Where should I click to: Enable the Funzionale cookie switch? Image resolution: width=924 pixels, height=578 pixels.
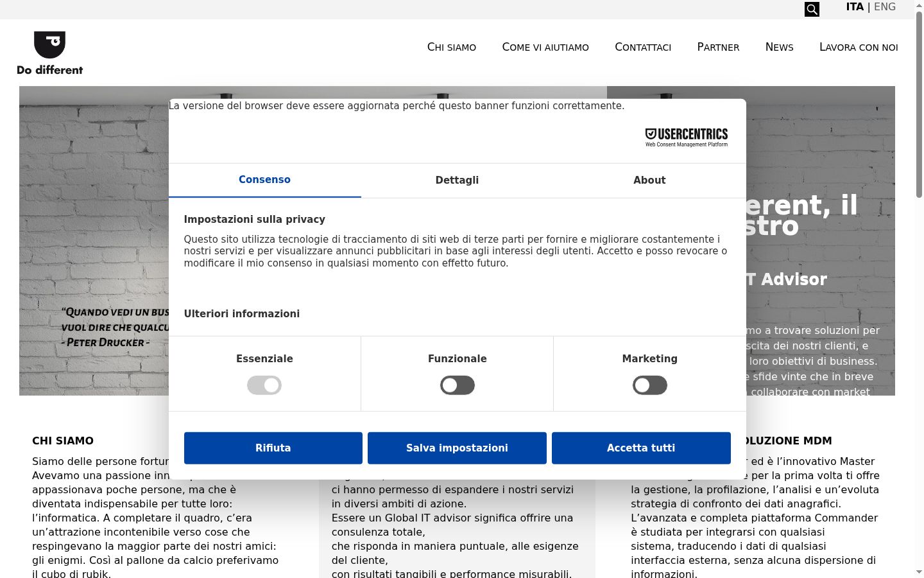(458, 385)
